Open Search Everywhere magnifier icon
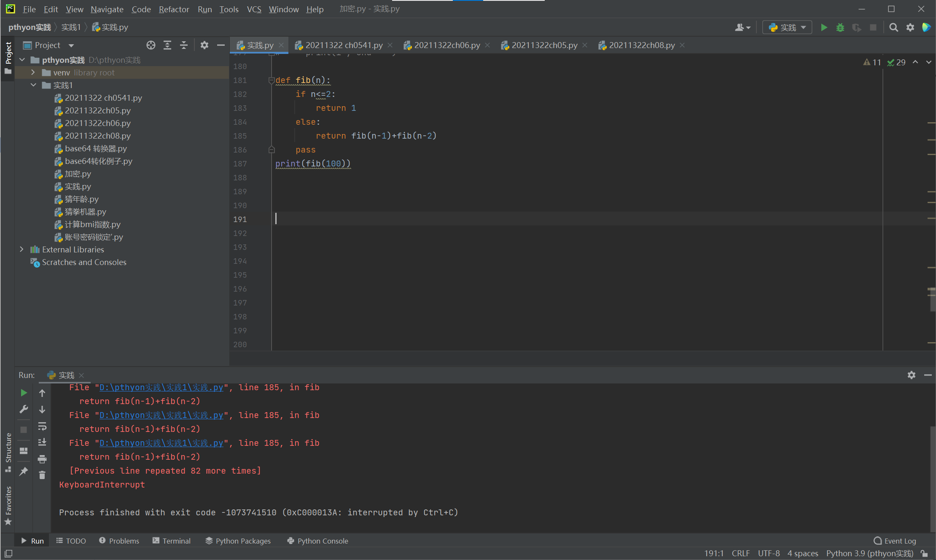Screen dimensions: 936x560 tap(893, 27)
